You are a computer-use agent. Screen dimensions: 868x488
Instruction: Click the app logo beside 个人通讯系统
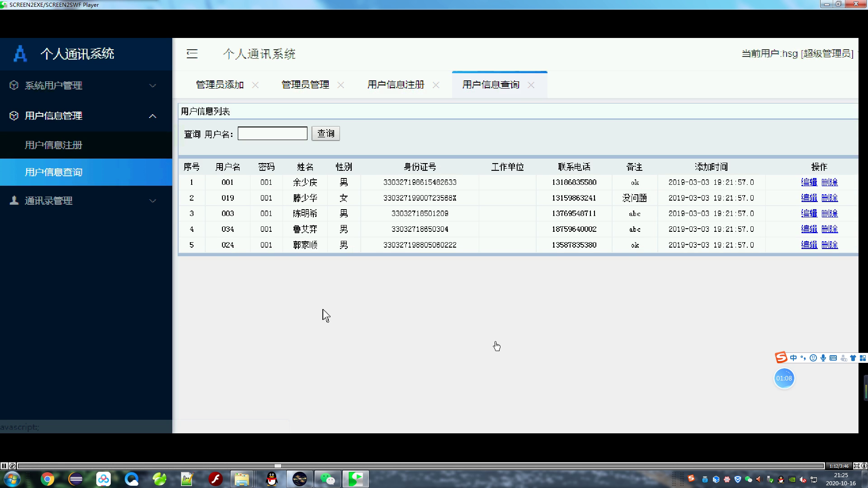(20, 54)
